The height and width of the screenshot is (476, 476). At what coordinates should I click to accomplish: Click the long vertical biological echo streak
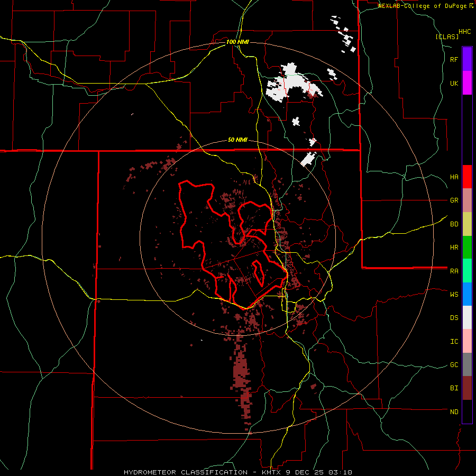click(x=242, y=379)
